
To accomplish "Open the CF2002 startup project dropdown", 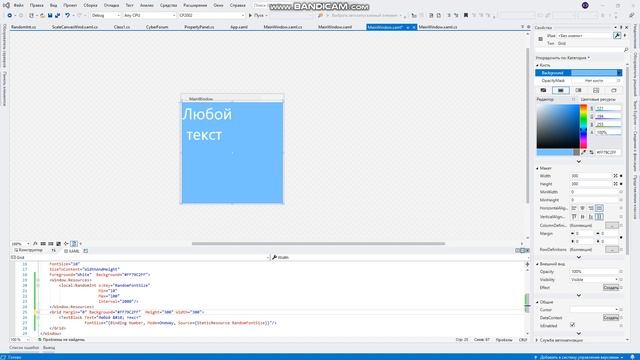I will (211, 16).
